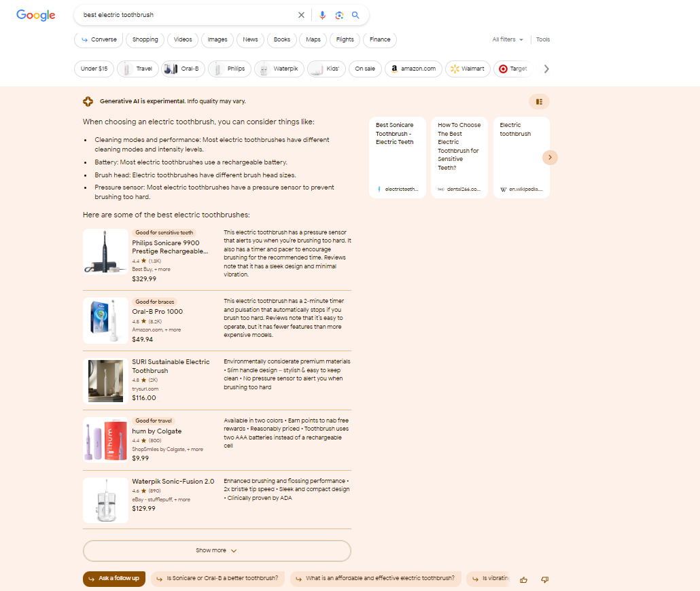The image size is (700, 591).
Task: Open the Waterpik Sonic-Fusion 2.0 title link
Action: click(173, 482)
